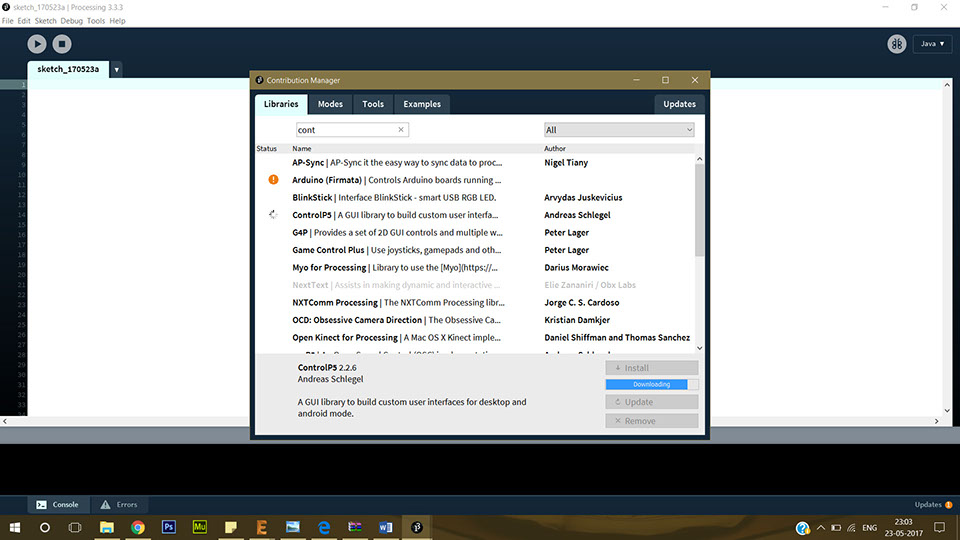Click the ControlP5 loading spinner icon
This screenshot has height=540, width=960.
[273, 215]
